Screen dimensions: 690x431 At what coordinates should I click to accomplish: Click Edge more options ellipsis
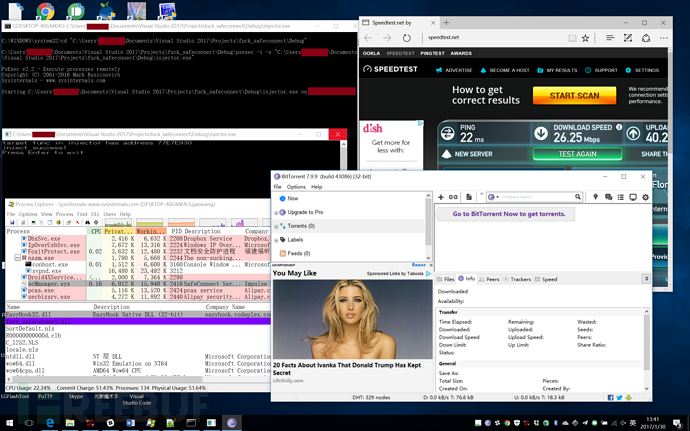coord(664,38)
